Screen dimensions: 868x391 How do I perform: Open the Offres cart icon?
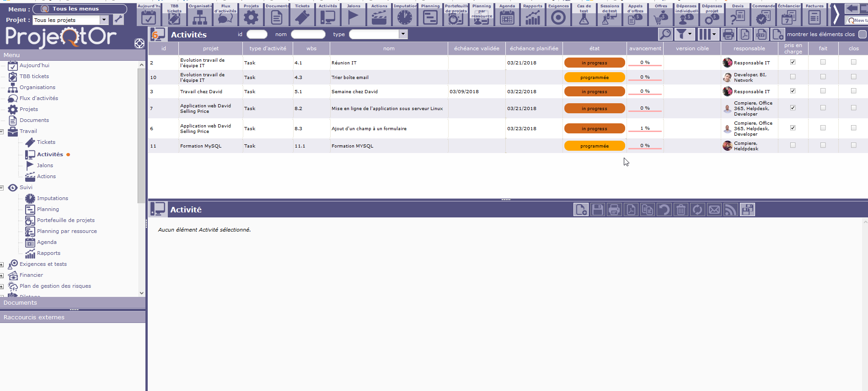click(661, 15)
